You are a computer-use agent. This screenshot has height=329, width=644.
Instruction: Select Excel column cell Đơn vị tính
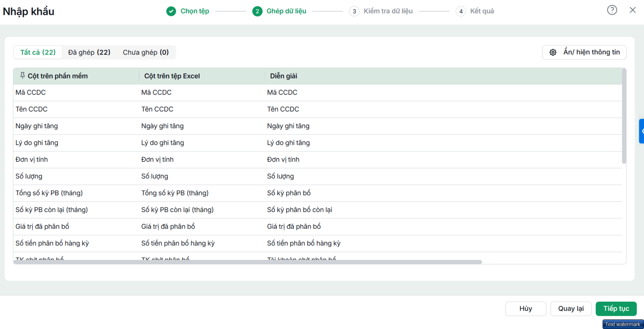(157, 159)
